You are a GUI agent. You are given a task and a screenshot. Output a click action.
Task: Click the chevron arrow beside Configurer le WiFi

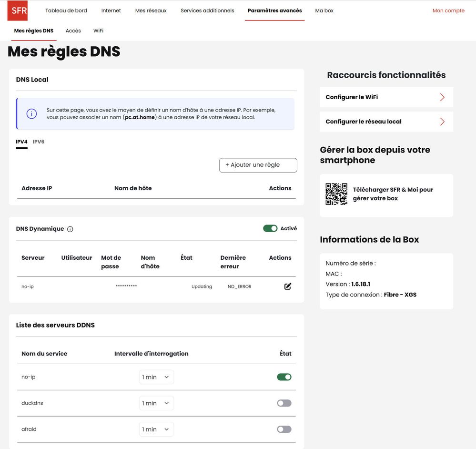point(442,97)
